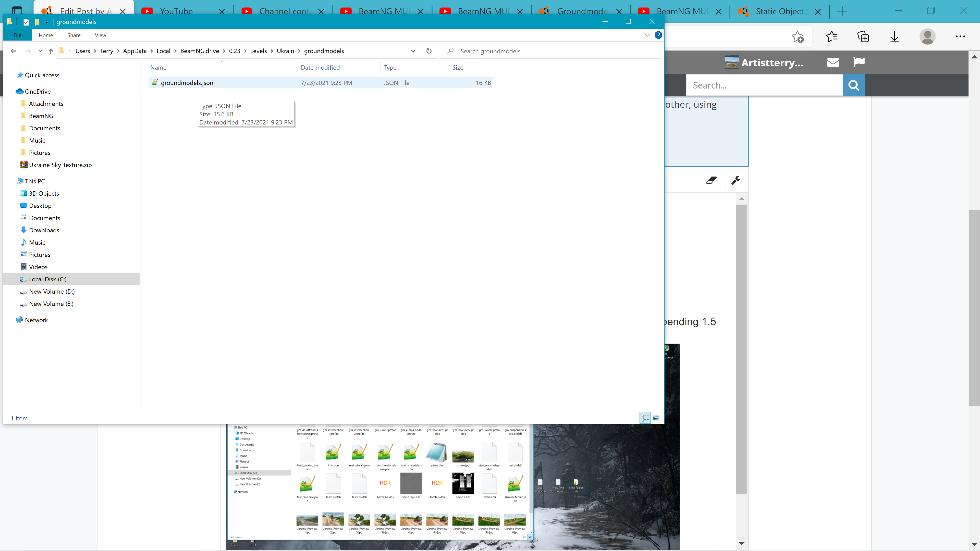Click the wrench editor options icon

click(736, 180)
